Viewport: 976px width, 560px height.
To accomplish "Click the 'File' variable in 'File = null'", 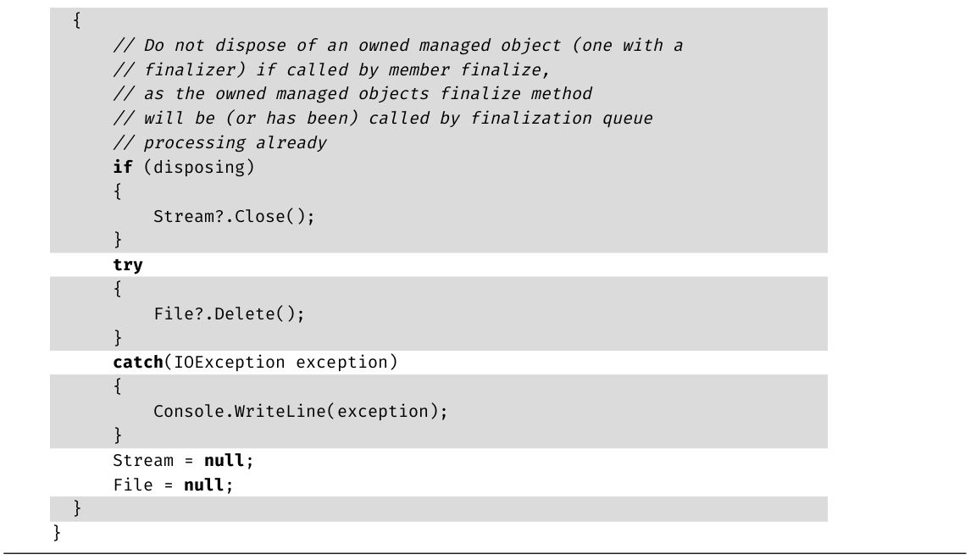I will pos(133,485).
